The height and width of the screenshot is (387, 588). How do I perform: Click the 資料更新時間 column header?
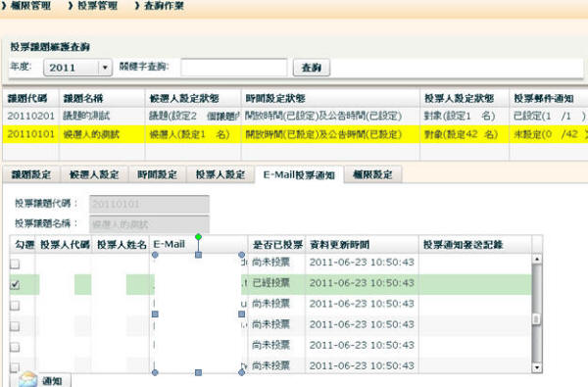362,245
